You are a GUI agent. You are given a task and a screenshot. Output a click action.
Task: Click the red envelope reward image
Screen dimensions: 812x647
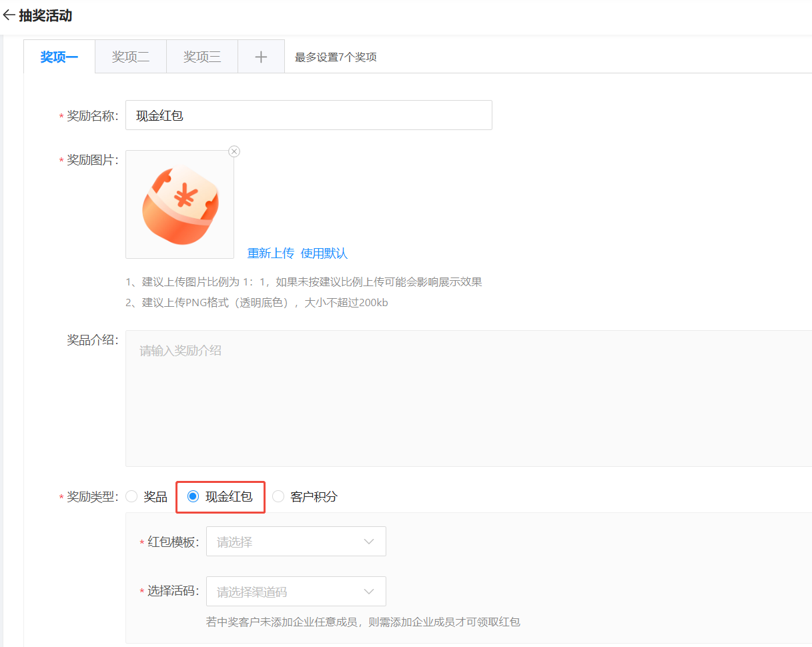coord(179,205)
